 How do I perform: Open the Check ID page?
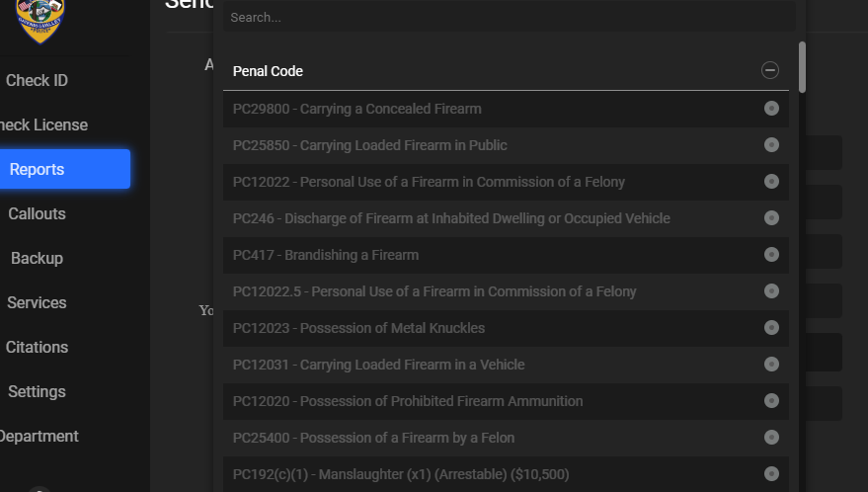(x=37, y=81)
